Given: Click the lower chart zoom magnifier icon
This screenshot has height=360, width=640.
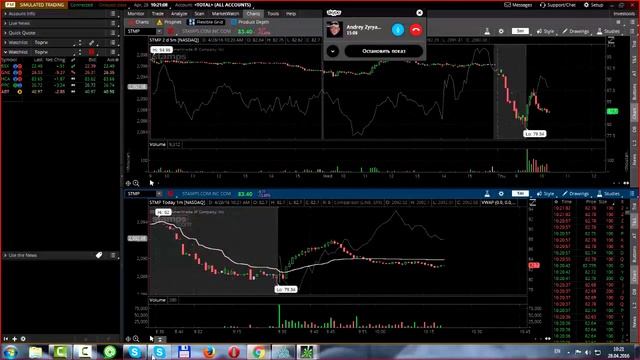Looking at the screenshot, I should click(136, 339).
